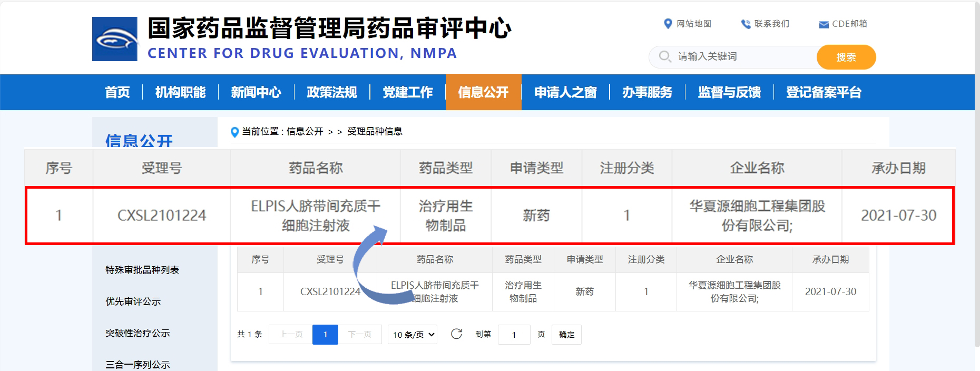Open the 党建工作 menu
Viewport: 980px width, 371px height.
pyautogui.click(x=408, y=92)
